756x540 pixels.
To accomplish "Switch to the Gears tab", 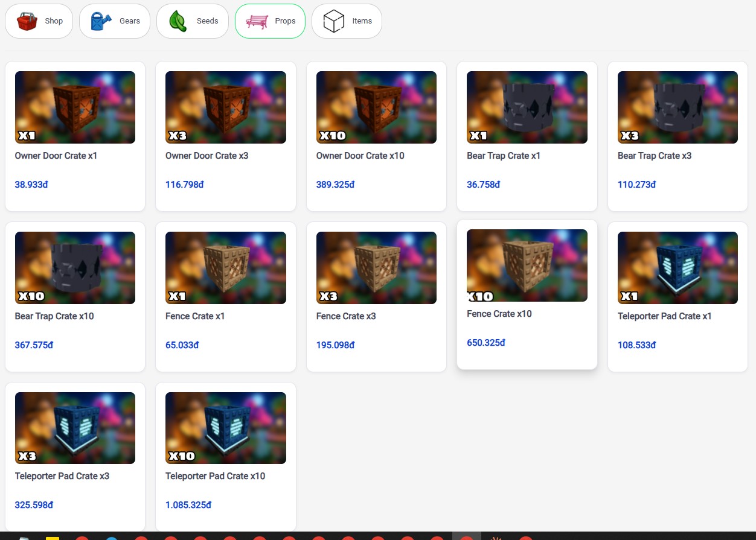I will click(115, 21).
